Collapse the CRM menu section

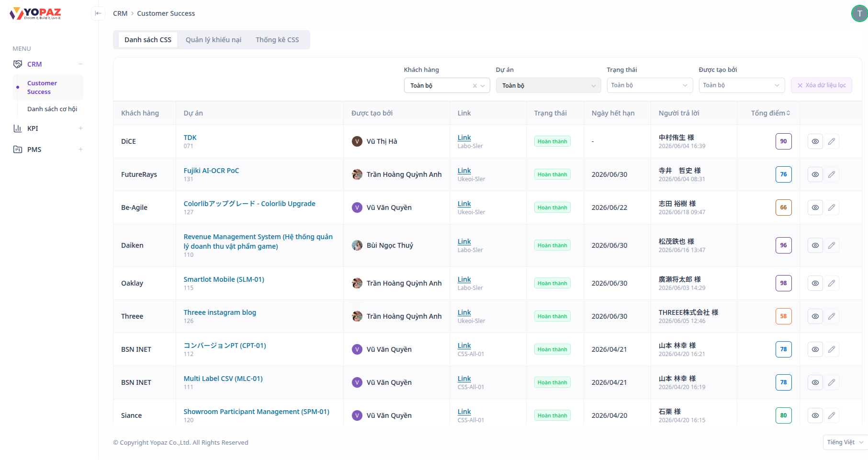point(80,64)
